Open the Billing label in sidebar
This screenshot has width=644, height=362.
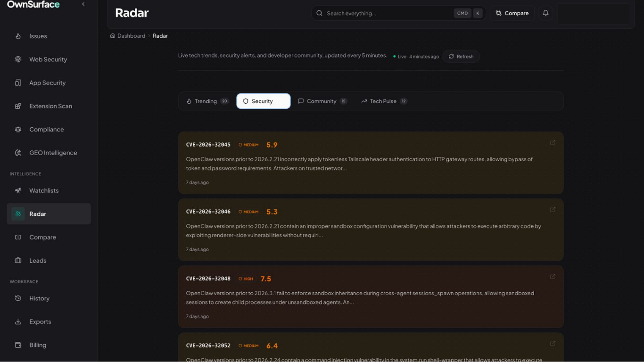click(38, 345)
